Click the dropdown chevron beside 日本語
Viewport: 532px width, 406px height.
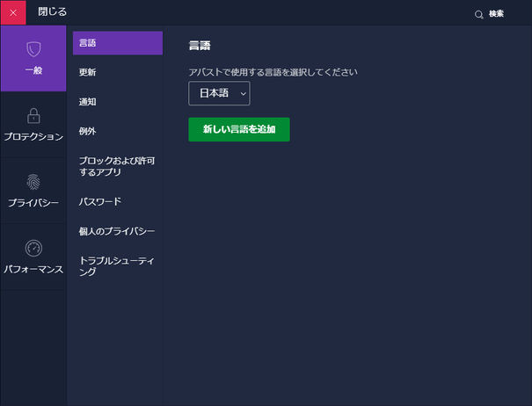pyautogui.click(x=244, y=94)
